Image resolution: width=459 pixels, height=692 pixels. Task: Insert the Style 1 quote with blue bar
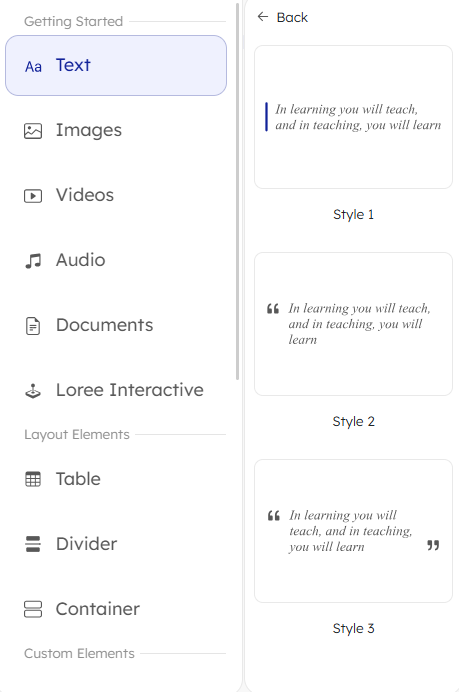(x=354, y=117)
